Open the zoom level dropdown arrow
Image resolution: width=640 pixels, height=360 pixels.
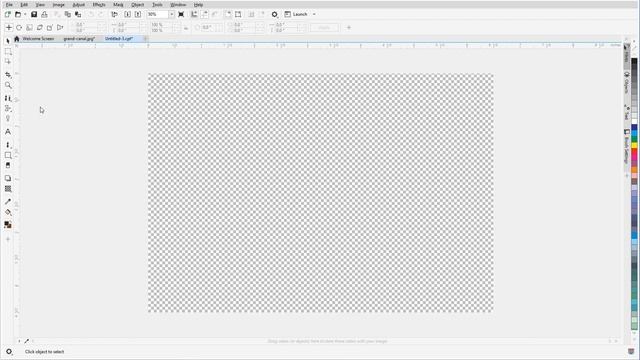click(x=171, y=14)
